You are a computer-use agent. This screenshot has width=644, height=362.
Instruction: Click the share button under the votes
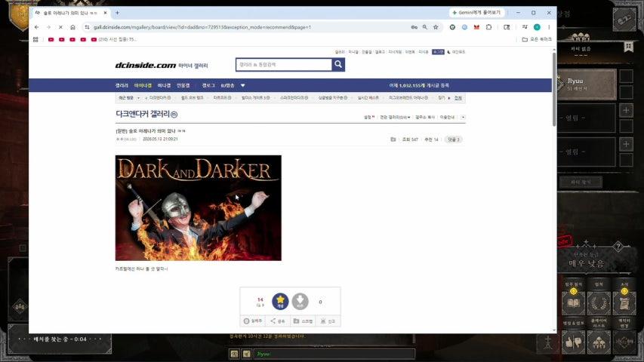(278, 321)
